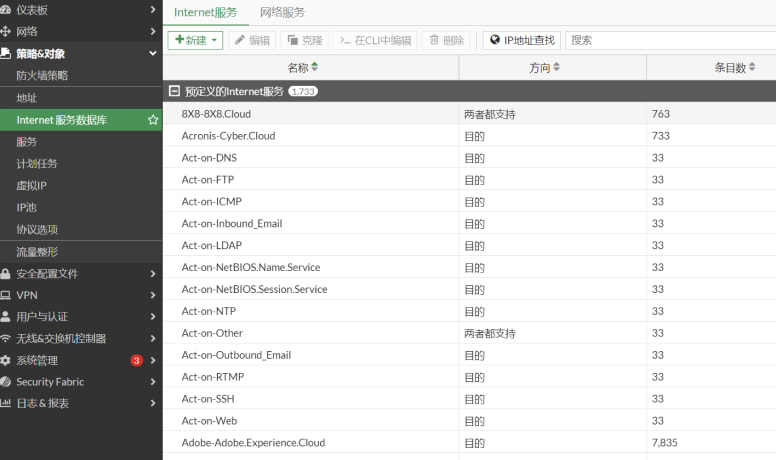The width and height of the screenshot is (776, 460).
Task: Click the IP地址查找 button
Action: tap(521, 40)
